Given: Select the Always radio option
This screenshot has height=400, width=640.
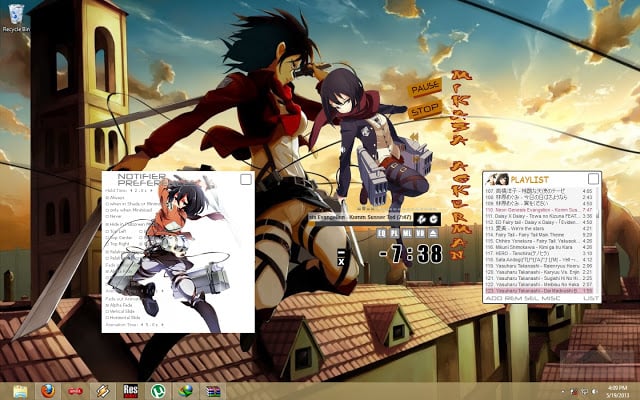Looking at the screenshot, I should (x=115, y=198).
